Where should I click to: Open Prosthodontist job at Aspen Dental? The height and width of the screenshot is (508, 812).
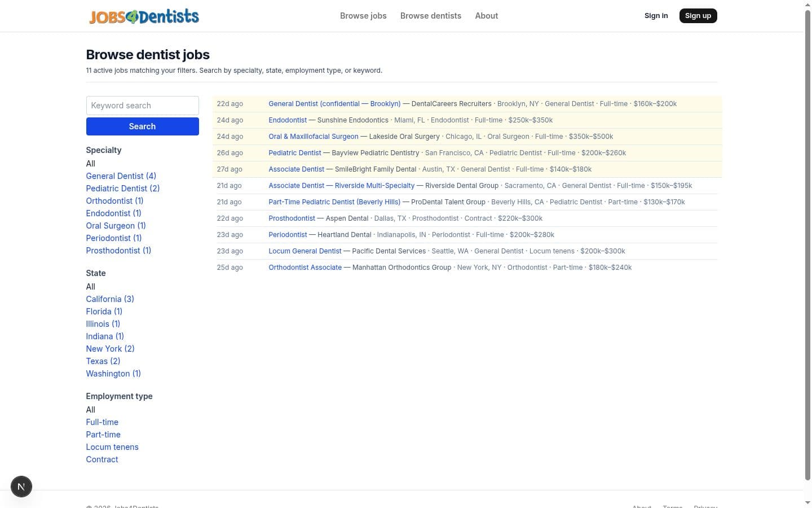(292, 218)
